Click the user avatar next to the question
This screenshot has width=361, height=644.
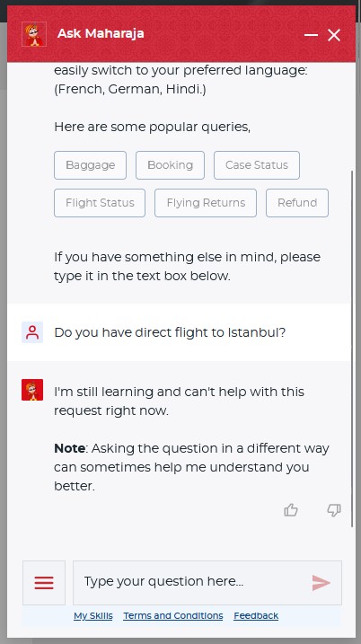pos(32,332)
